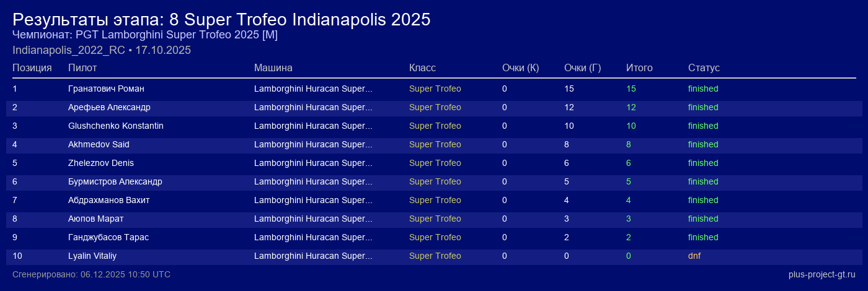Select pilot Арефьев Александр
The height and width of the screenshot is (291, 868).
[x=109, y=107]
